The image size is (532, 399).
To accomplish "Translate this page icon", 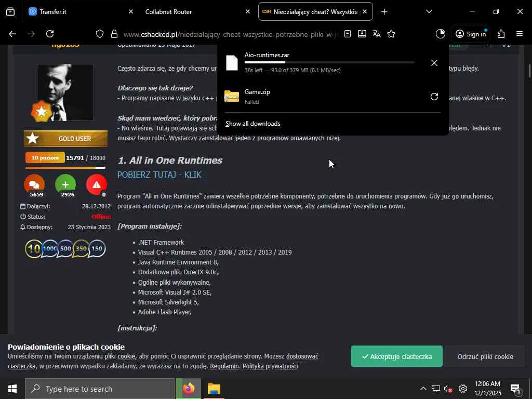I will pos(377,34).
